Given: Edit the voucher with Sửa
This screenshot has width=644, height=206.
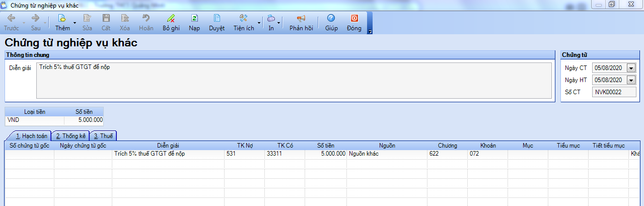Looking at the screenshot, I should [87, 23].
